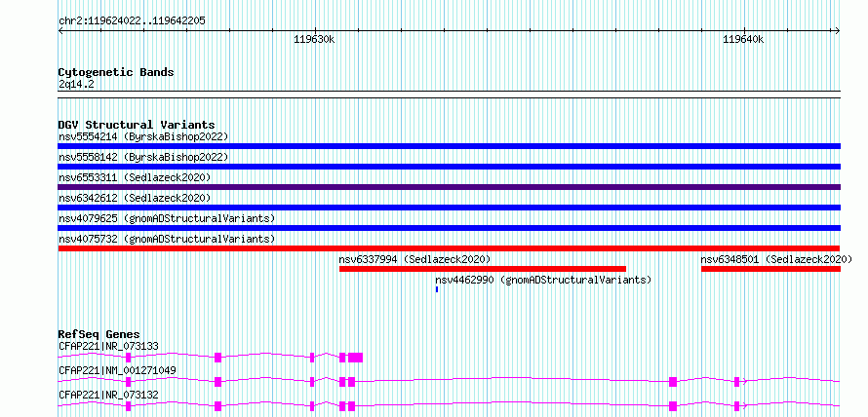Open the RefSeq Genes track title
Image resolution: width=868 pixels, height=417 pixels.
tap(99, 334)
